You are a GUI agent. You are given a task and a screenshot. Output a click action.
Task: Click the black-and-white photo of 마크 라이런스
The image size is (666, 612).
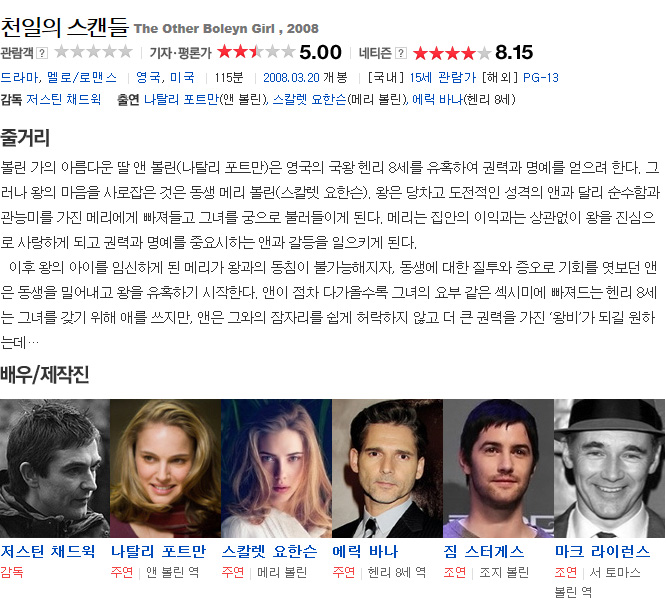point(610,468)
